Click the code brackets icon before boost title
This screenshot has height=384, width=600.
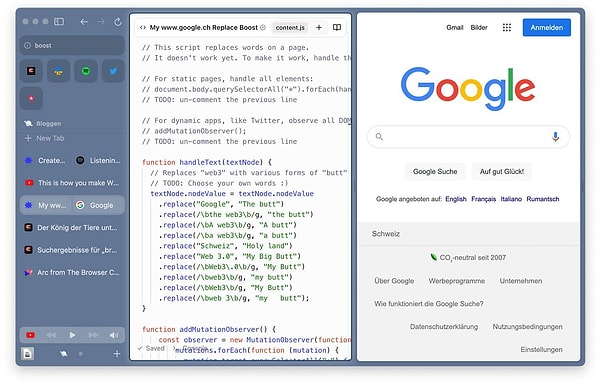(143, 28)
